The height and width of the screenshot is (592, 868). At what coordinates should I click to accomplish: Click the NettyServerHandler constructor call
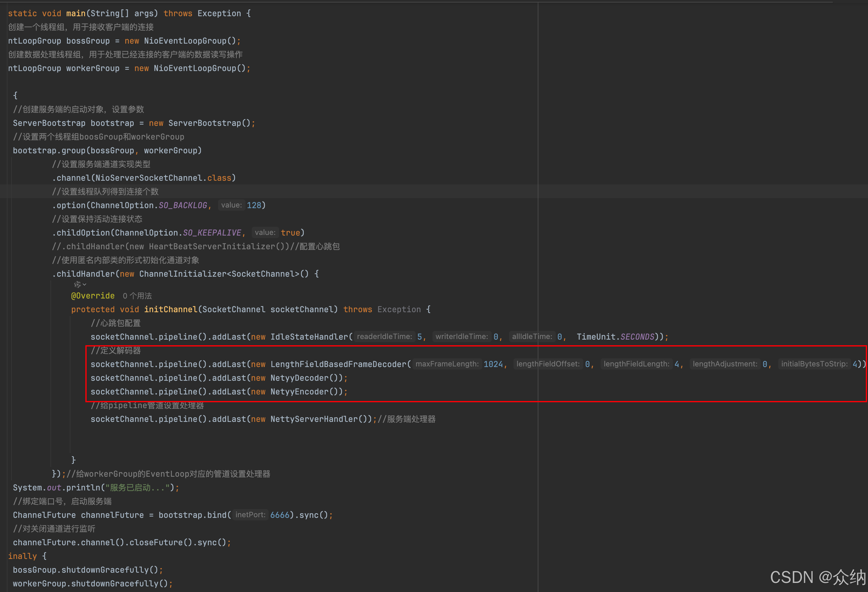[314, 419]
